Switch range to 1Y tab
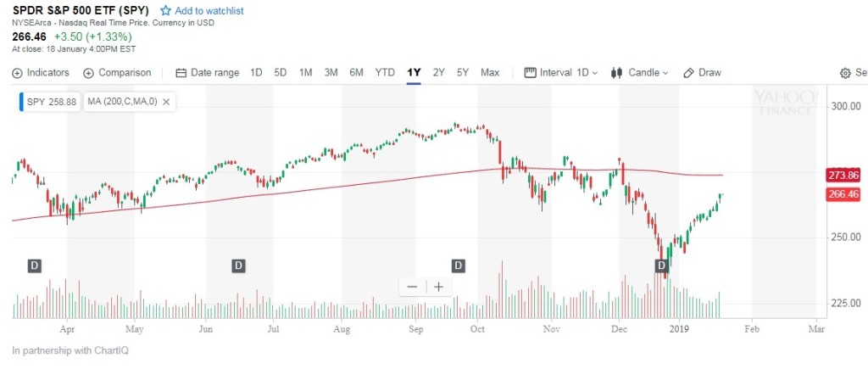 click(414, 73)
